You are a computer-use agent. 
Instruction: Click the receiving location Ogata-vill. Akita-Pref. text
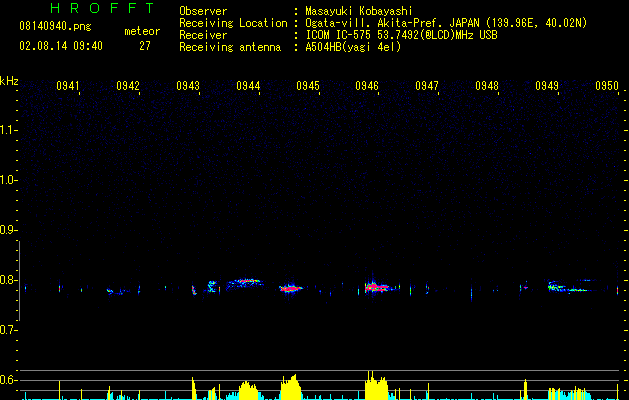(x=446, y=23)
